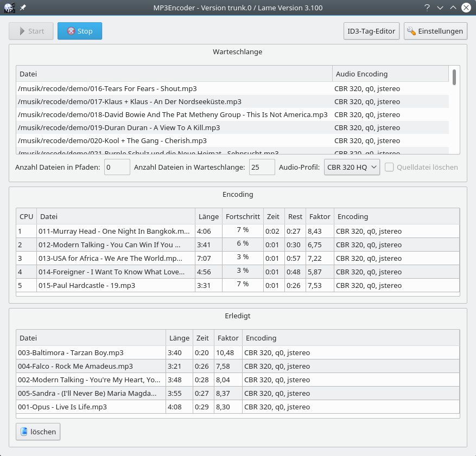Select 014-Foreigner I Want To Know row

click(x=238, y=272)
